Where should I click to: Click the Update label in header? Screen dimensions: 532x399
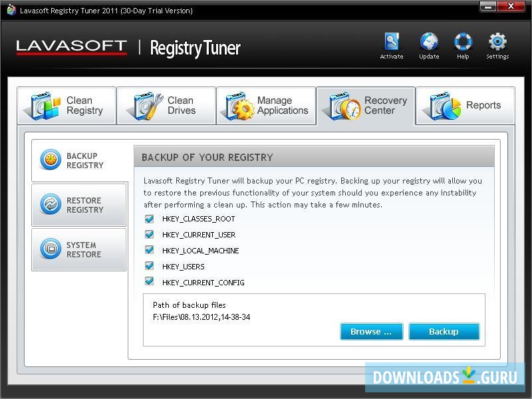pos(429,57)
